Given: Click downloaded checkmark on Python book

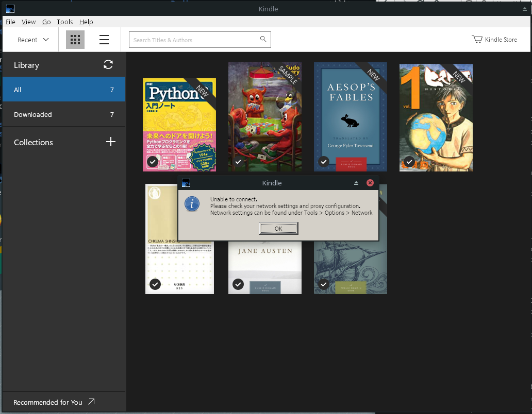Looking at the screenshot, I should (153, 162).
